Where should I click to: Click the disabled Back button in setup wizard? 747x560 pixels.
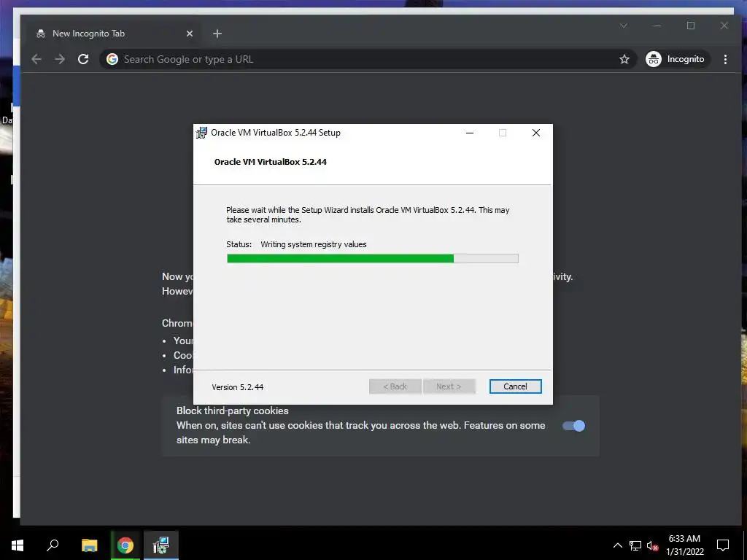click(395, 386)
